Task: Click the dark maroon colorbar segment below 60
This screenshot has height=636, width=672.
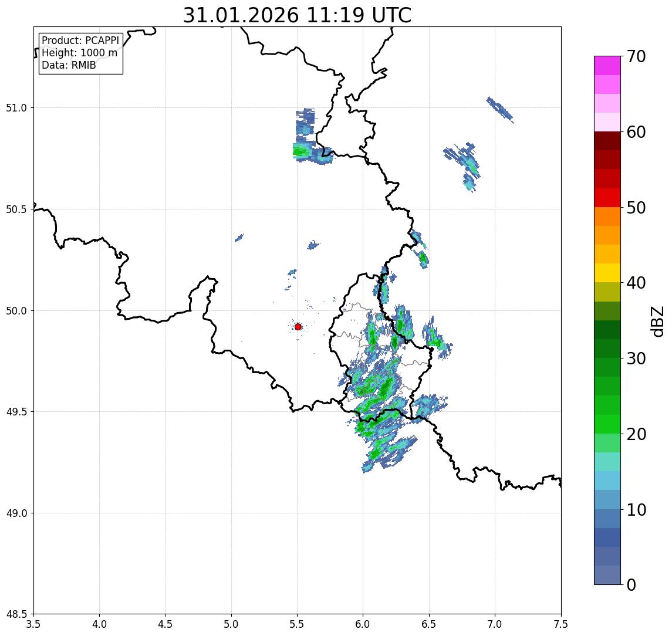Action: coord(607,141)
